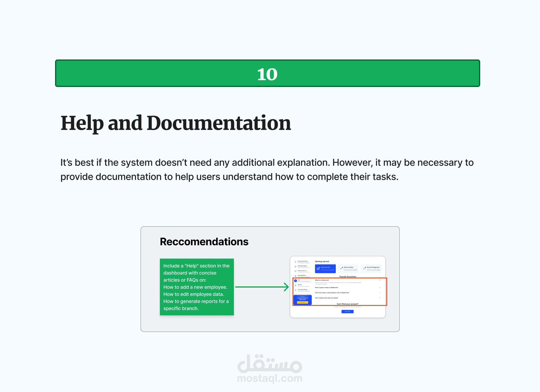Open the blue Getting started card
540x392 pixels.
[x=325, y=269]
